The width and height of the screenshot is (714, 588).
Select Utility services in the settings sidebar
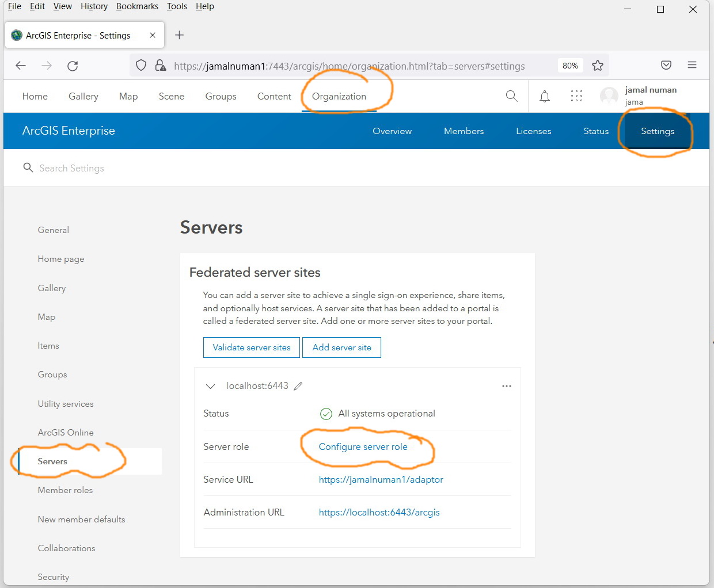coord(65,403)
